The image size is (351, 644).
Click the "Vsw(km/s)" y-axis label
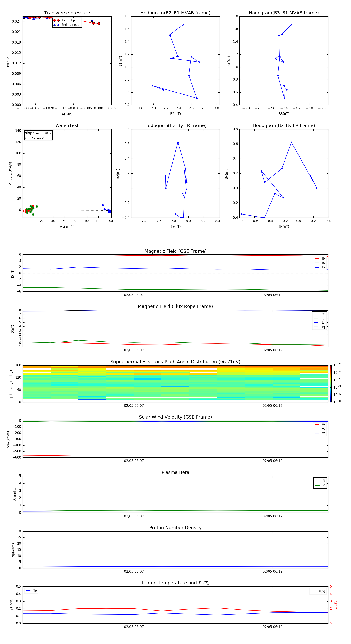tap(8, 439)
